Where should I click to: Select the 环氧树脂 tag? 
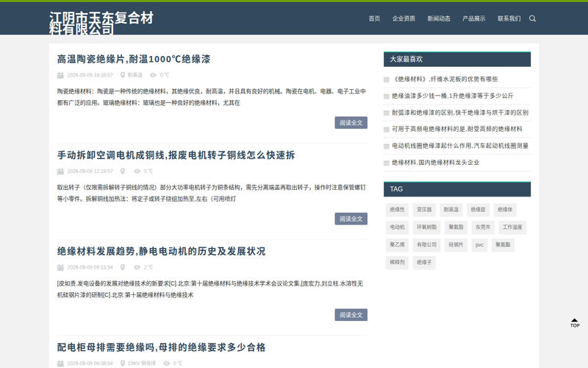coord(427,227)
